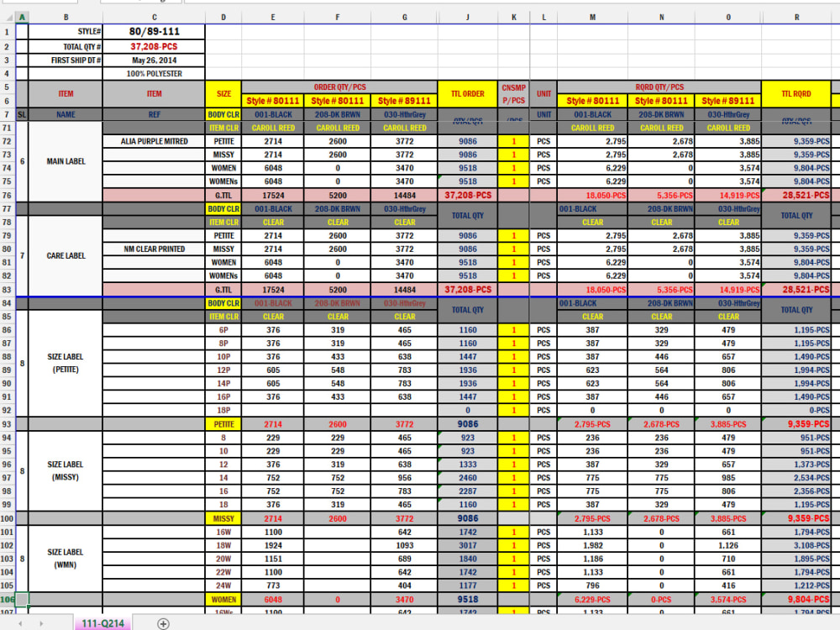Select column B header
Screen dimensions: 840x630
point(66,17)
